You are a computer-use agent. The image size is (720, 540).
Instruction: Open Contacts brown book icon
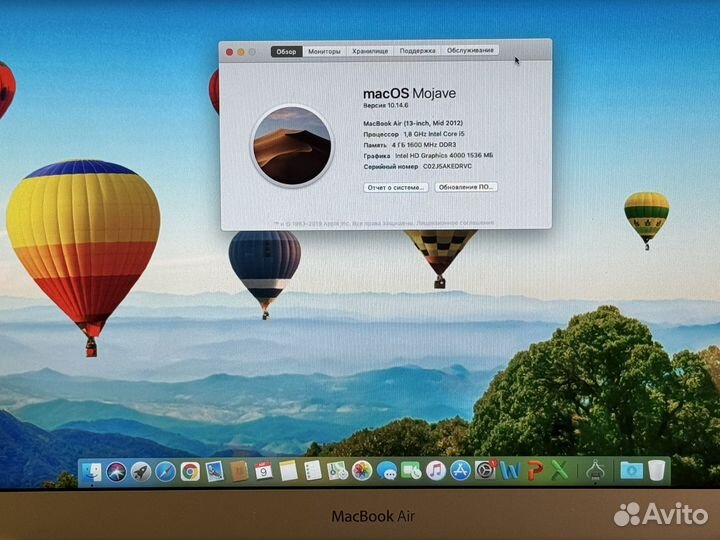(x=239, y=471)
